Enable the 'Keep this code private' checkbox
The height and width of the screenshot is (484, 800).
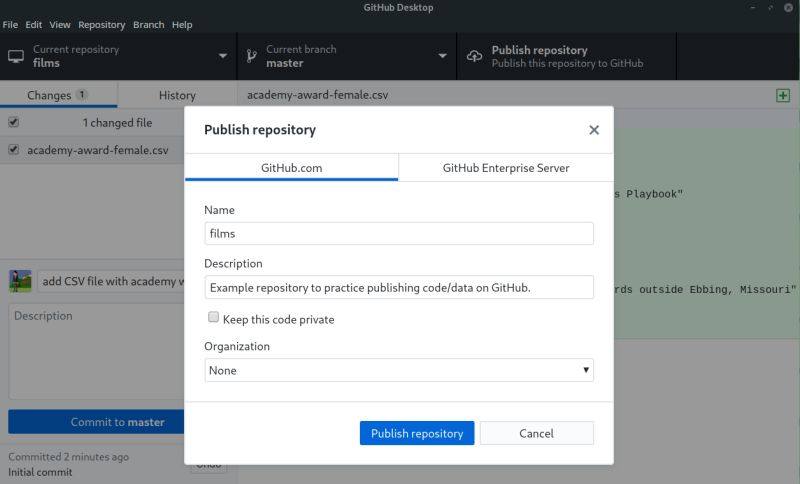[x=213, y=317]
